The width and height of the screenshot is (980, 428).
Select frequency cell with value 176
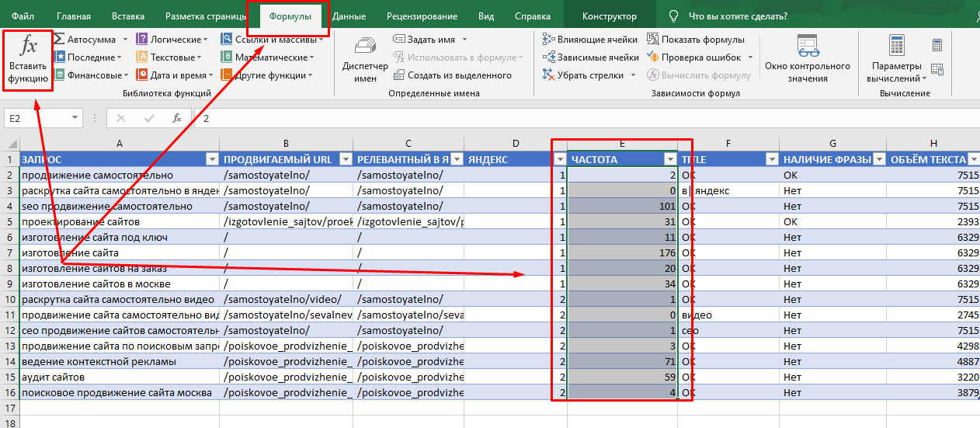[x=622, y=252]
